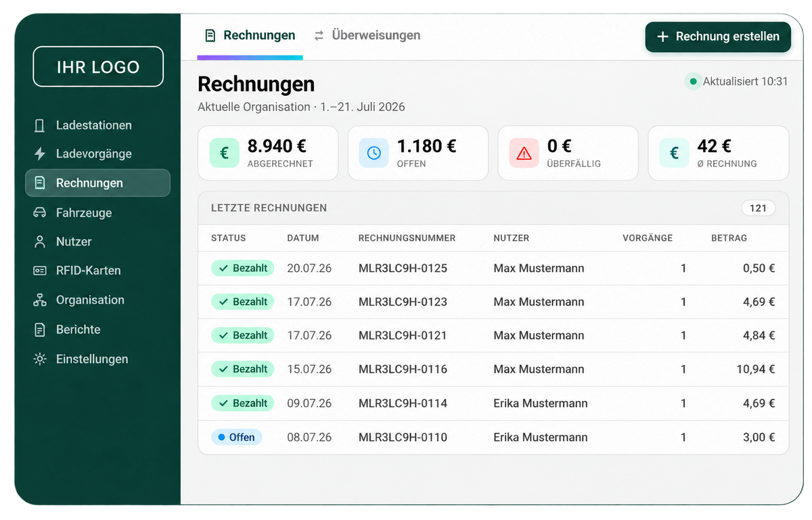This screenshot has height=520, width=812.
Task: Open Berichte in the sidebar
Action: tap(97, 329)
